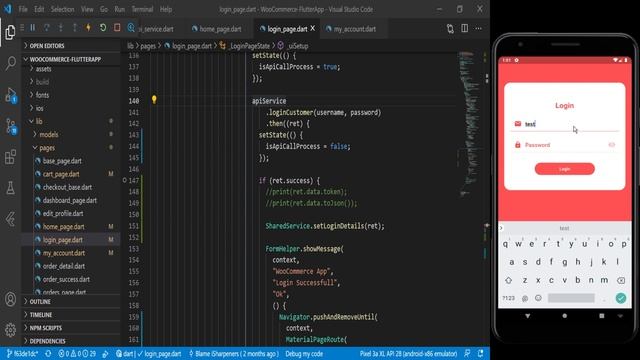Stop the debug session
640x360 pixels.
[117, 28]
